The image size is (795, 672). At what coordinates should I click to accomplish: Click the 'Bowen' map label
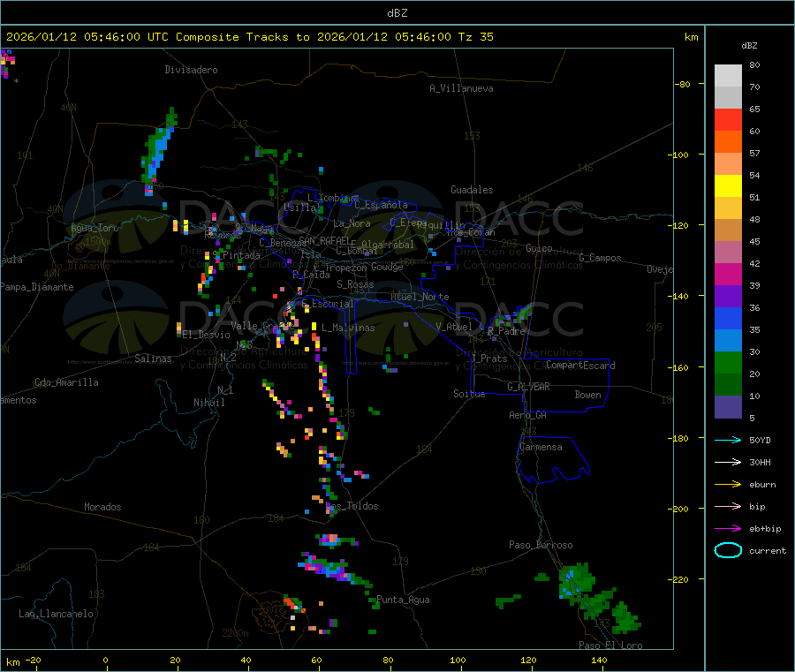tap(587, 395)
